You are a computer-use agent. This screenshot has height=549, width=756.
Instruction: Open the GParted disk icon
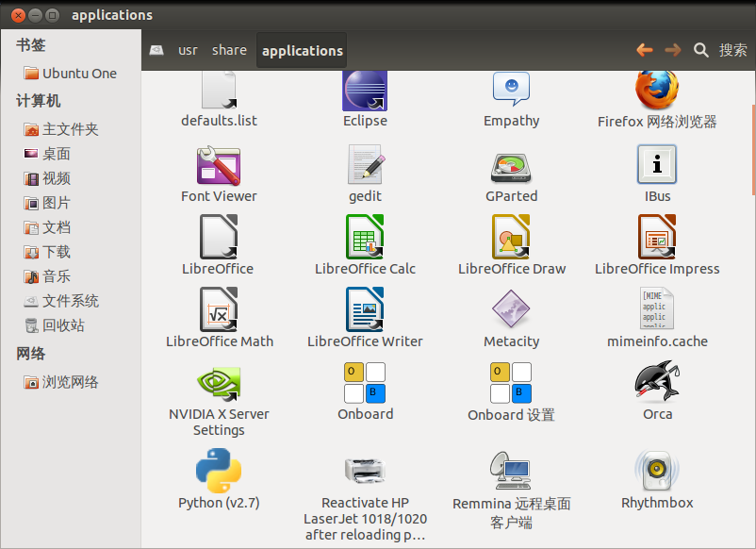click(511, 168)
